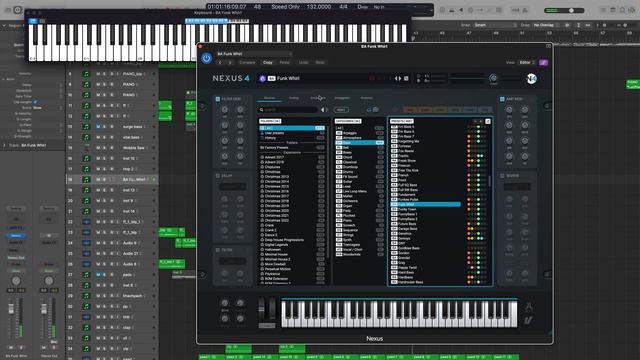
Task: Click the Nexus preset search field
Action: click(x=288, y=109)
